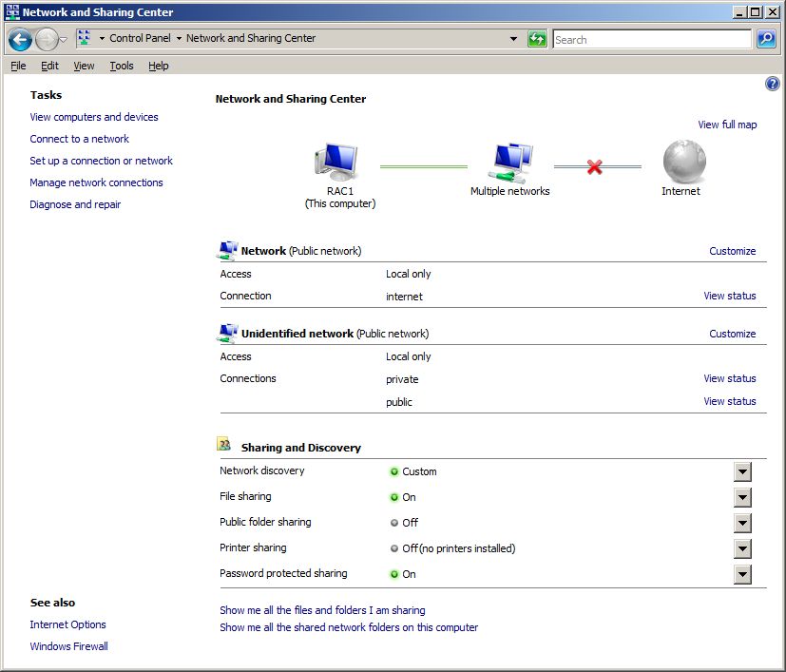786x672 pixels.
Task: Open View full map
Action: pos(727,125)
